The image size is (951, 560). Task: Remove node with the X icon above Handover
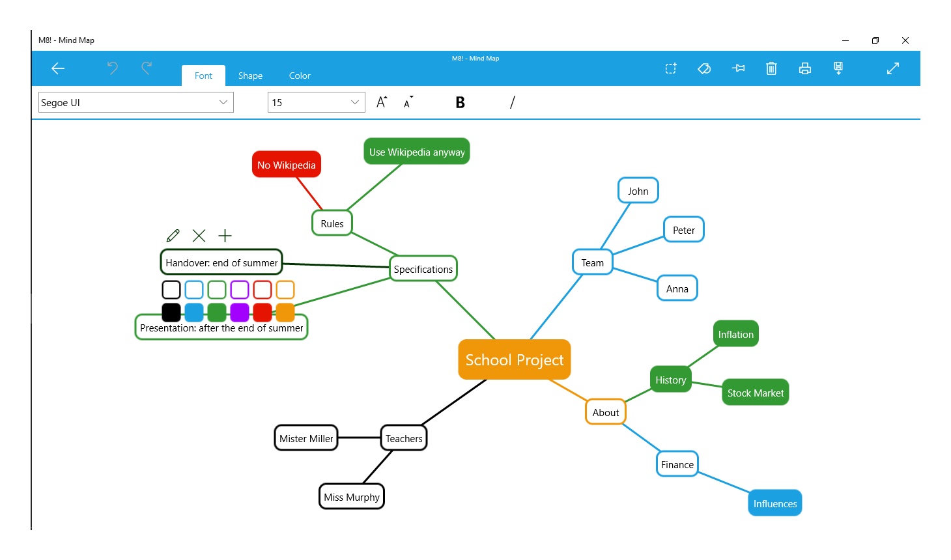(199, 236)
